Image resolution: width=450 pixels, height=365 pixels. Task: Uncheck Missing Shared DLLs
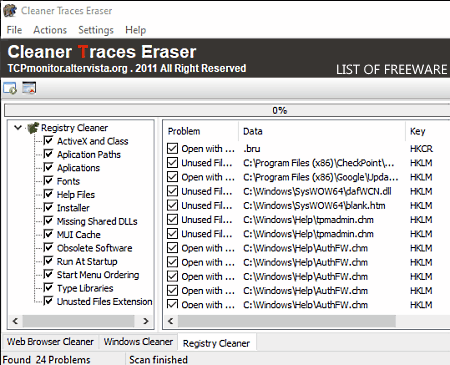[48, 220]
